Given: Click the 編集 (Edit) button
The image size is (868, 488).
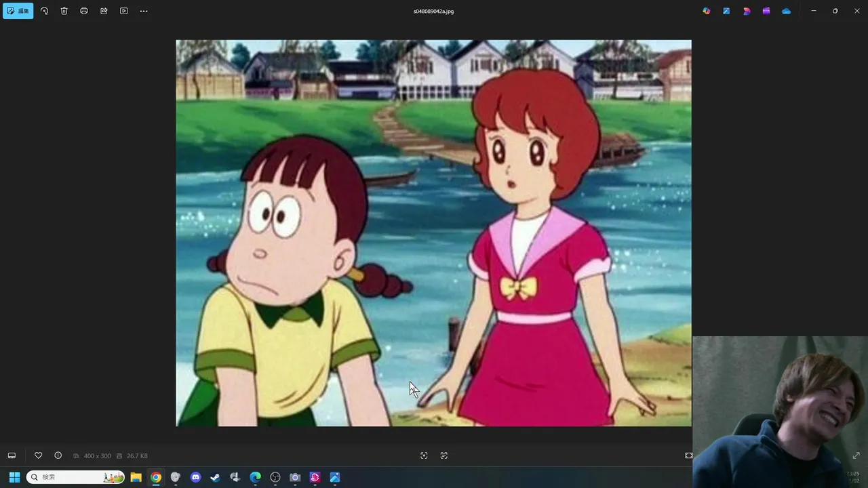Looking at the screenshot, I should (18, 11).
